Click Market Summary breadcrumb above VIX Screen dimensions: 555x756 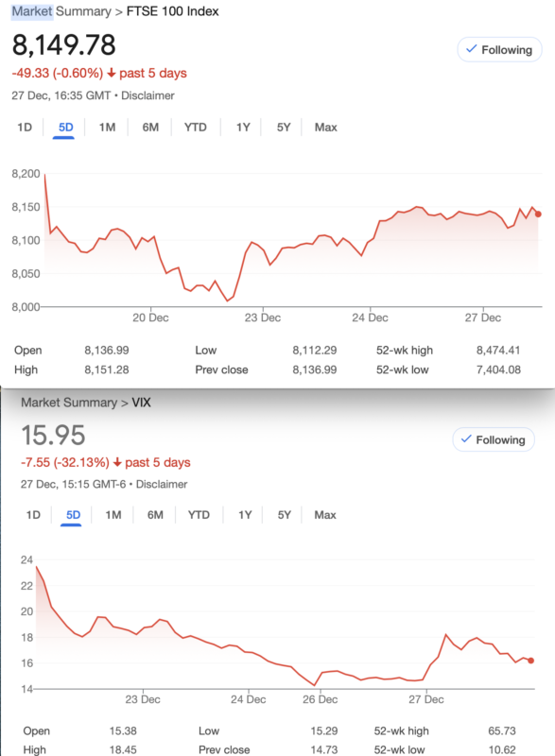coord(69,403)
